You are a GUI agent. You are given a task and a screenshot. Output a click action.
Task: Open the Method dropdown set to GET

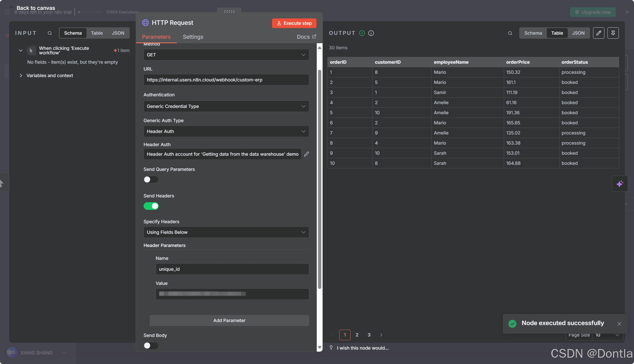tap(226, 55)
